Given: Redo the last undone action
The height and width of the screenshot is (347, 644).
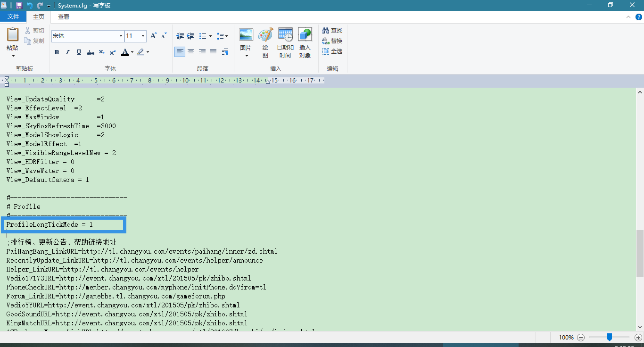Looking at the screenshot, I should tap(40, 5).
